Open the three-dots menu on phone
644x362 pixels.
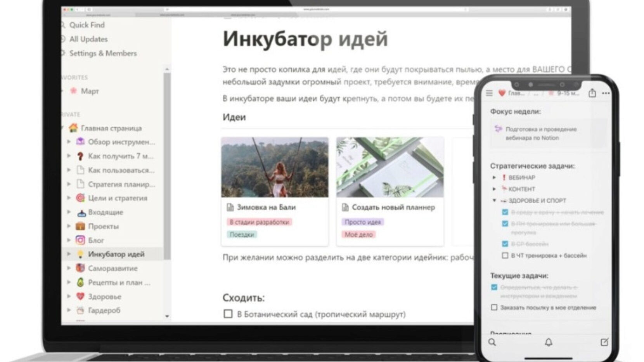pyautogui.click(x=606, y=93)
